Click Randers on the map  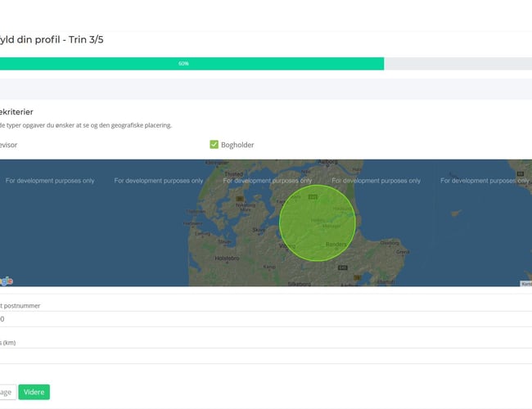point(336,245)
